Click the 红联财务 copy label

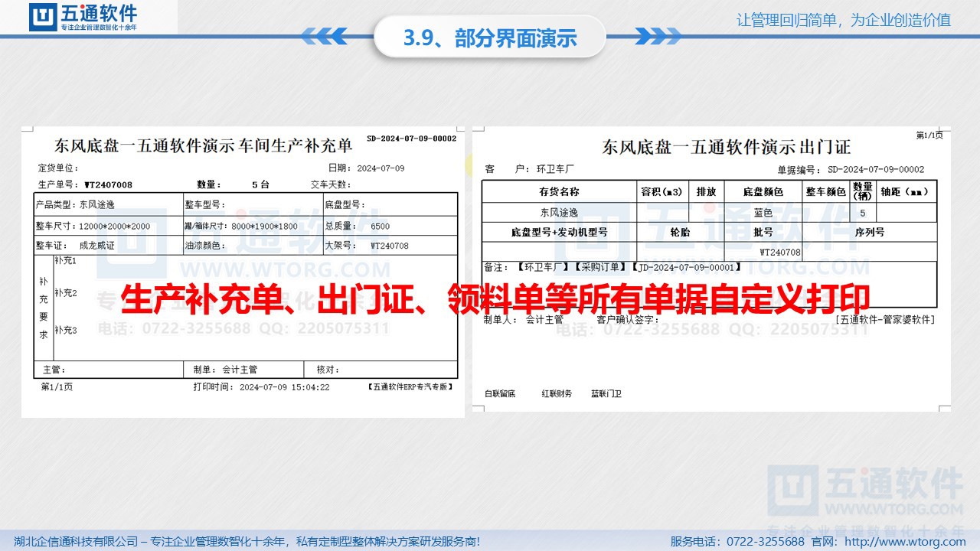pos(557,394)
